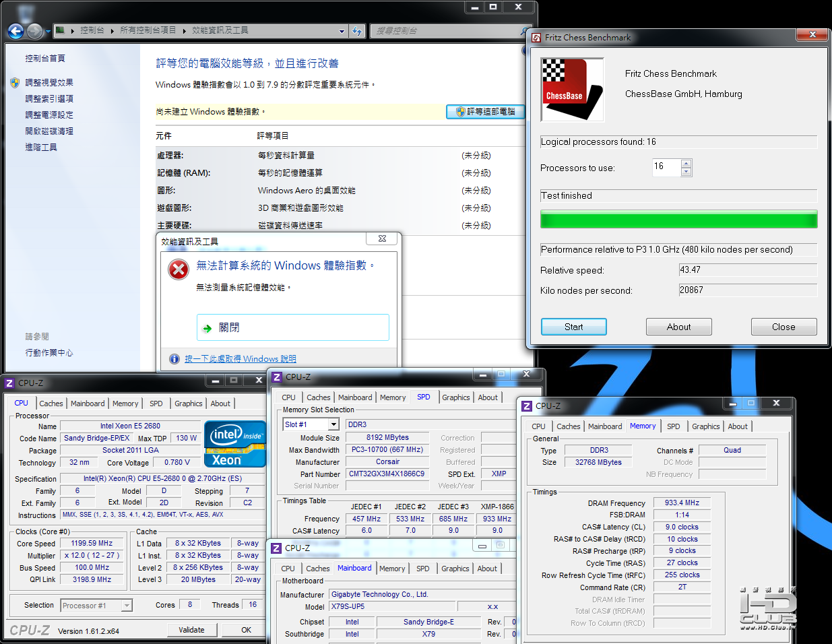Click the About button in Fritz Chess Benchmark
The image size is (832, 644).
point(679,327)
